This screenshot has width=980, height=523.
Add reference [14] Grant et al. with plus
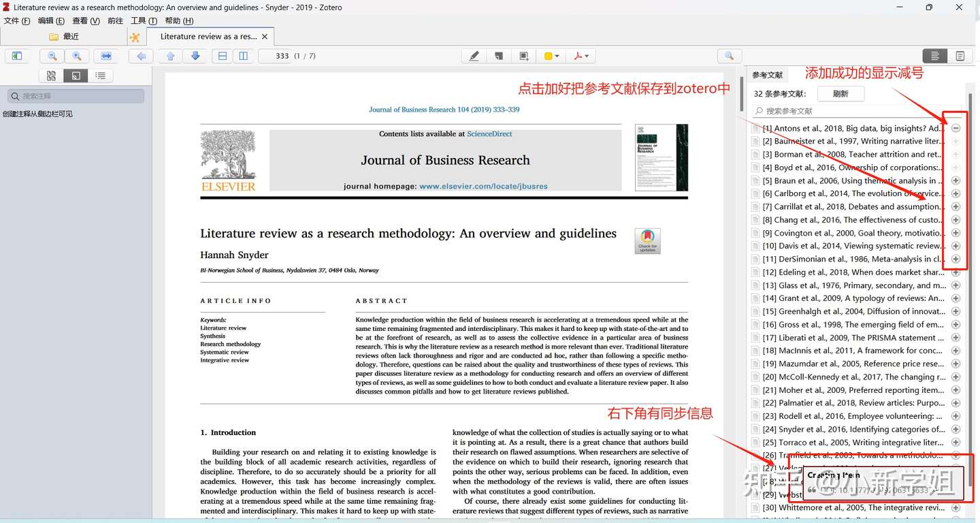pyautogui.click(x=955, y=298)
